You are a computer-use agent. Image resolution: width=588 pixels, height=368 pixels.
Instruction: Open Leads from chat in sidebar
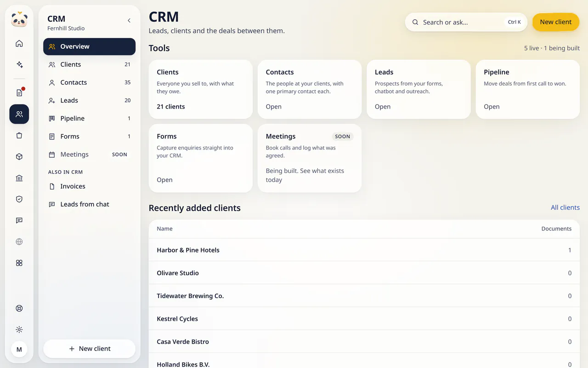click(x=90, y=204)
